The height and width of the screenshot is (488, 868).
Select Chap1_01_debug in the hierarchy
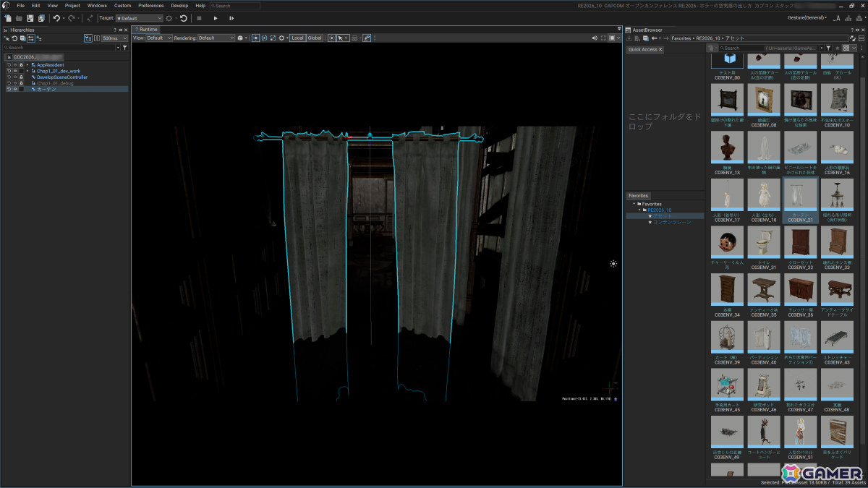(x=55, y=83)
